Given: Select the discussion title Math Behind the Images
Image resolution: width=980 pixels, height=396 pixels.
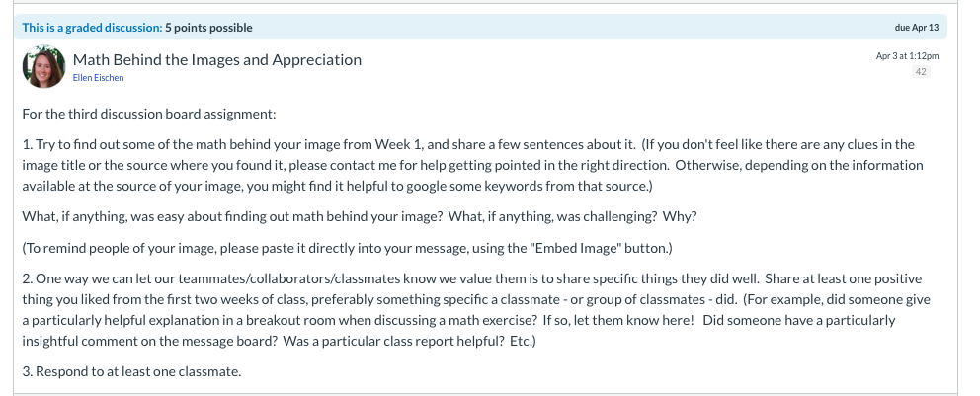Looking at the screenshot, I should pyautogui.click(x=217, y=60).
